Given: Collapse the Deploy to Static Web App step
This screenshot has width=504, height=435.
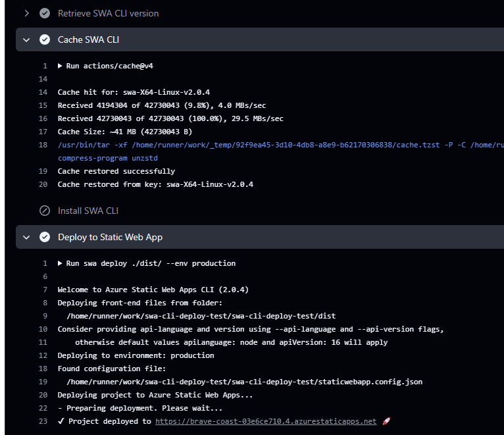Looking at the screenshot, I should tap(26, 238).
